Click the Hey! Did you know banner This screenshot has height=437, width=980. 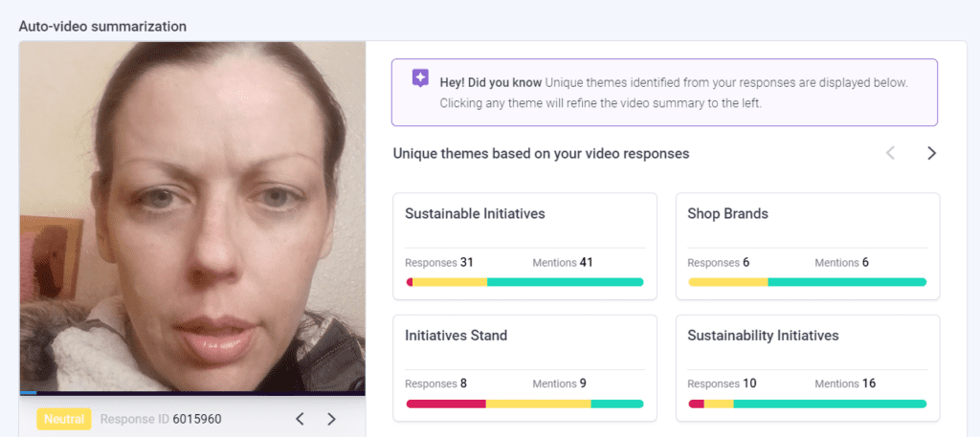(x=664, y=93)
